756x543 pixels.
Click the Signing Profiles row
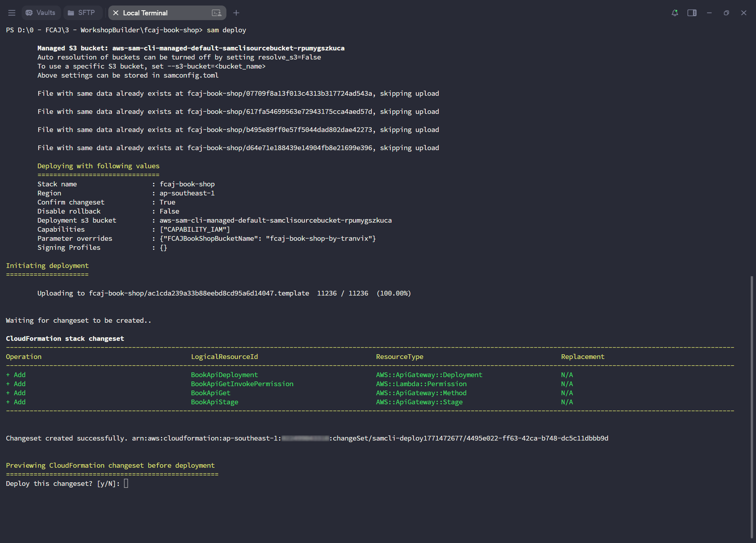(x=102, y=247)
